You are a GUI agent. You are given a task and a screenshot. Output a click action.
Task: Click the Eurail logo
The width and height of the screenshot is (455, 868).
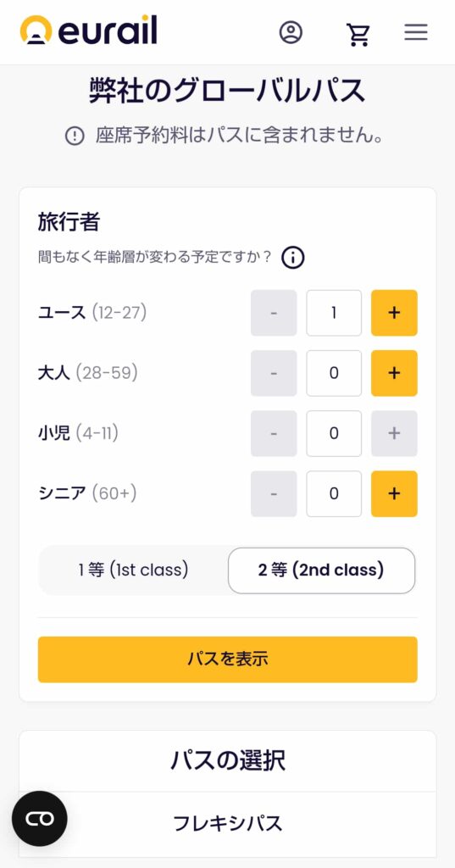[89, 30]
